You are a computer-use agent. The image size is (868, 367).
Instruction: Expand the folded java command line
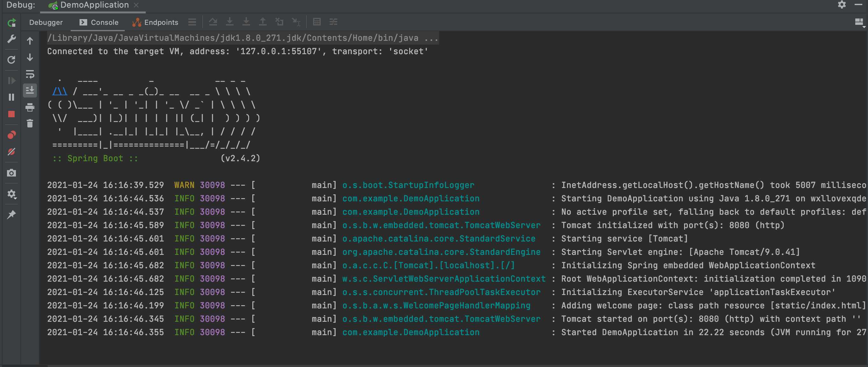point(431,38)
